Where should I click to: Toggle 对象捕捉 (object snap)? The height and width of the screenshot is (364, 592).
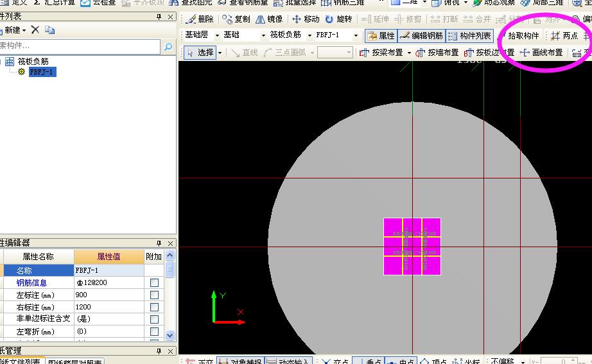[x=241, y=361]
